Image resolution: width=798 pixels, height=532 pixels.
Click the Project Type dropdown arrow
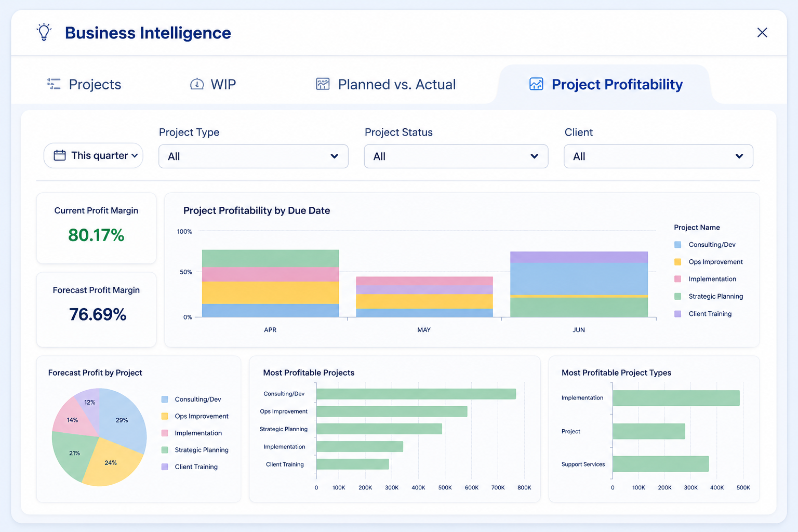[x=335, y=156]
